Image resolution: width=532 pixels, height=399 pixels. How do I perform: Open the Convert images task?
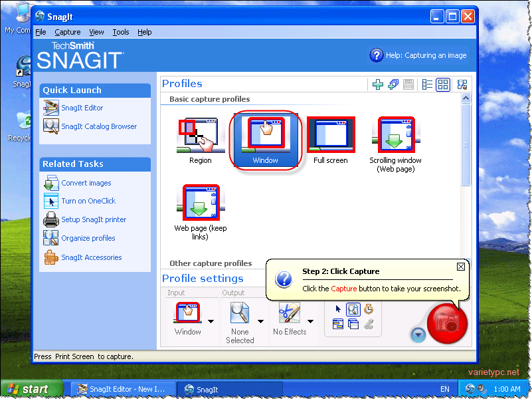pyautogui.click(x=86, y=183)
